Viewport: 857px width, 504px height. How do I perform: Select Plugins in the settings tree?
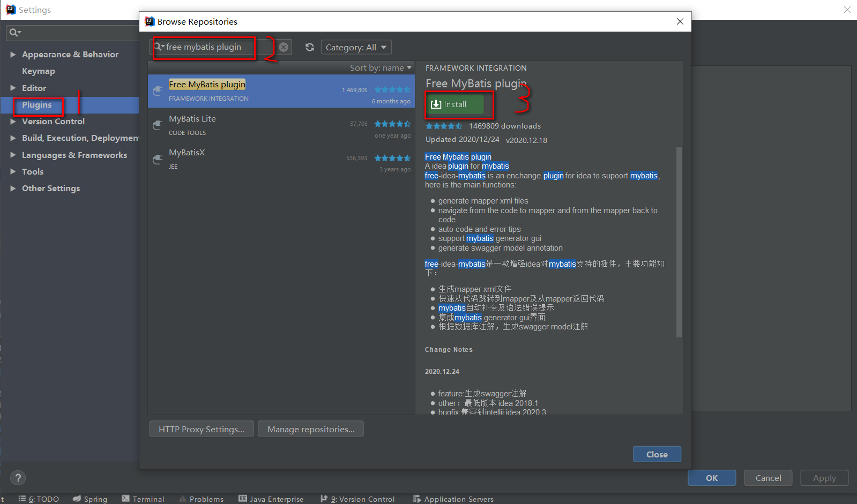tap(37, 105)
